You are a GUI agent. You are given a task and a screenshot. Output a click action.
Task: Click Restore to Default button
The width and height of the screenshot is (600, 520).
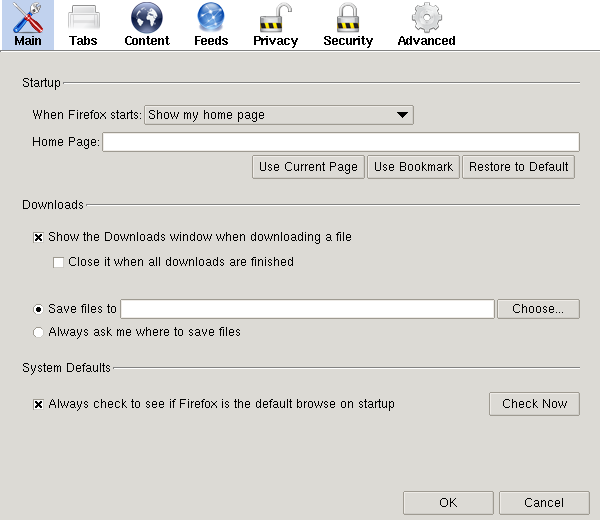tap(518, 167)
